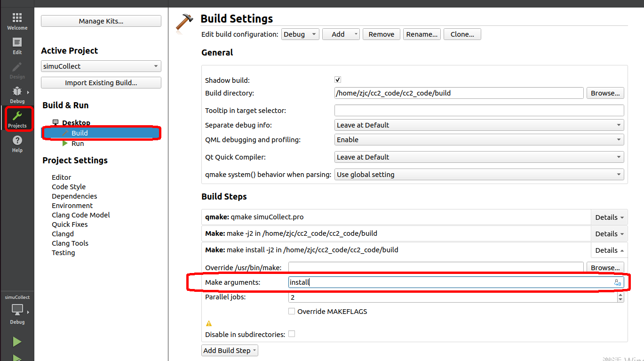Click Rename build configuration button
644x361 pixels.
422,34
